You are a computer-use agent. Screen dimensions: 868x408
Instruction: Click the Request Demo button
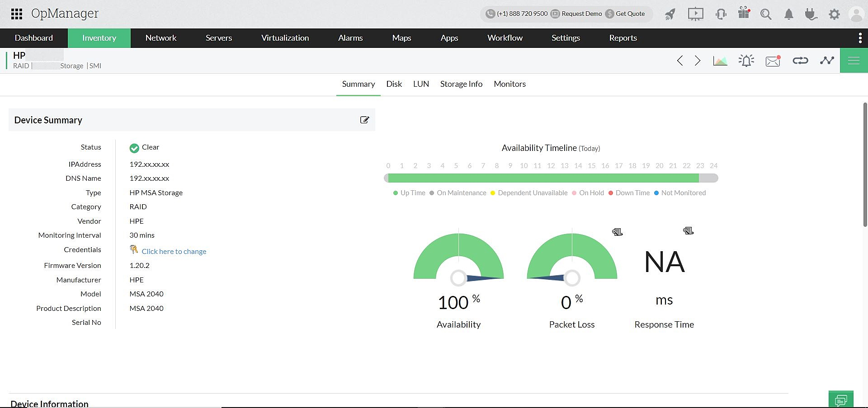[x=581, y=14]
